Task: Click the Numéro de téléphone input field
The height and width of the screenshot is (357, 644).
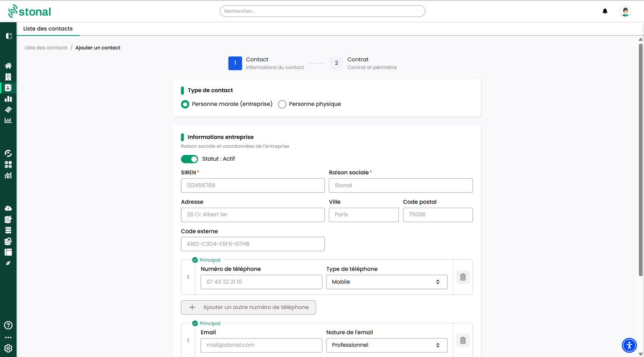Action: 262,282
